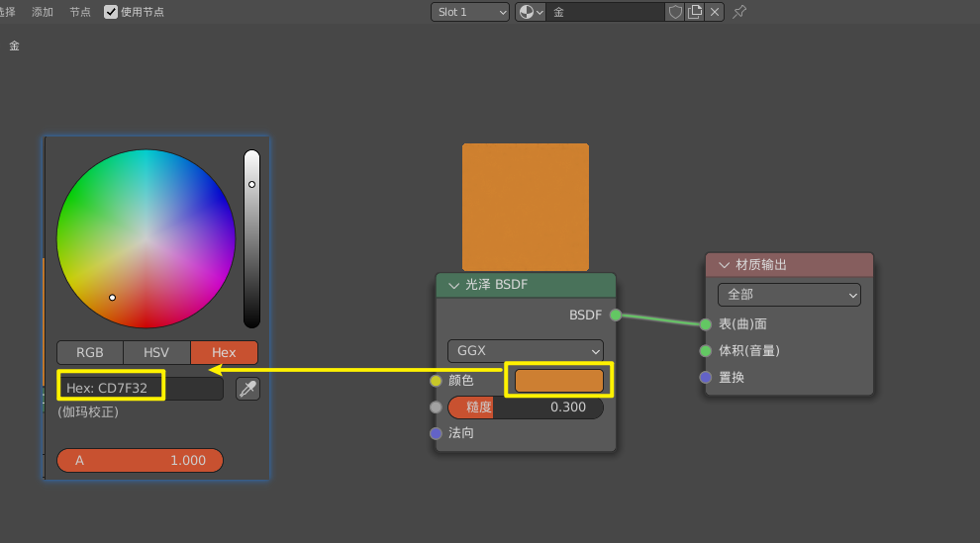Click the 糙度 0.300 slider
980x543 pixels.
click(x=525, y=407)
